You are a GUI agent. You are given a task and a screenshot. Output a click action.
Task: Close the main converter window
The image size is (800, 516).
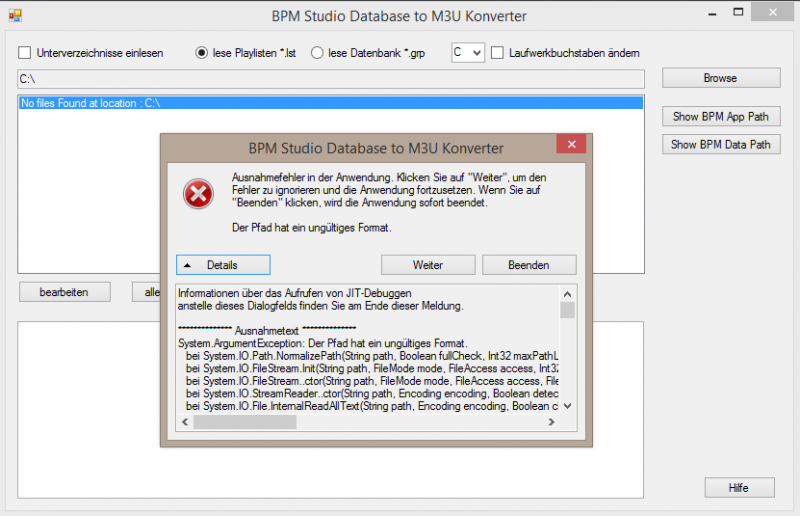[772, 12]
